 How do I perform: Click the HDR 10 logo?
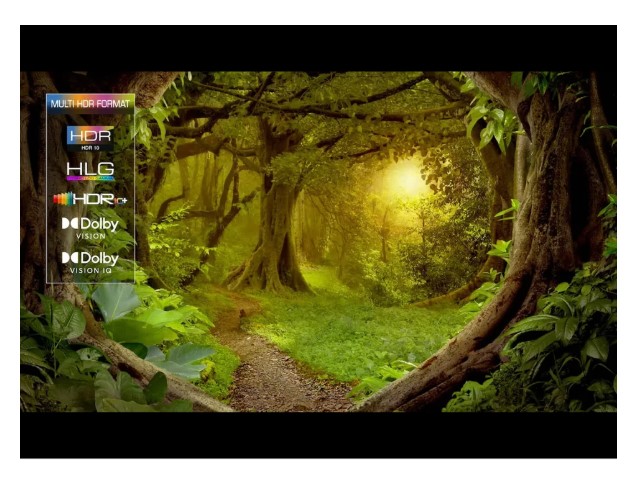(90, 135)
